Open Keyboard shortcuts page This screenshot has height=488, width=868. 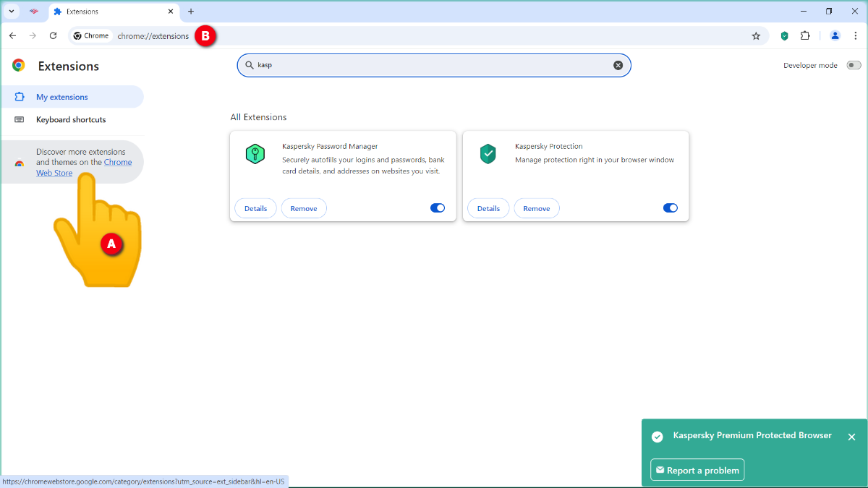coord(72,119)
